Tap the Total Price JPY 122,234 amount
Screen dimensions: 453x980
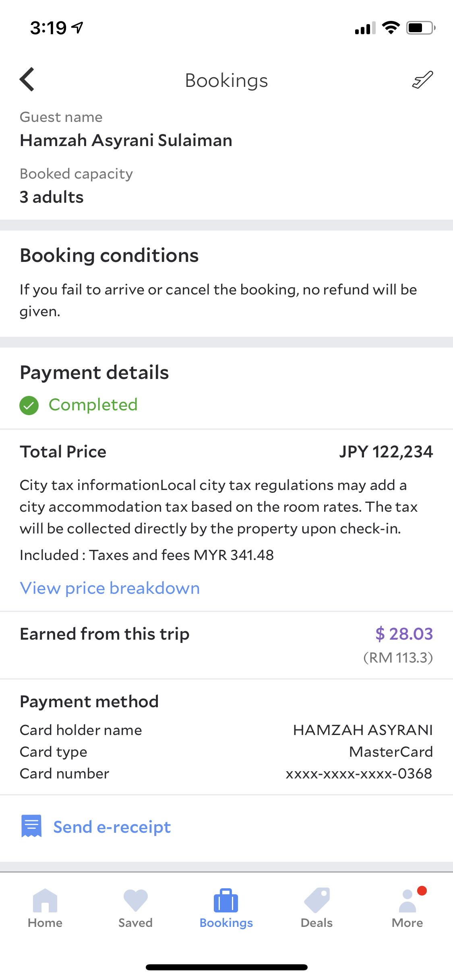click(386, 452)
